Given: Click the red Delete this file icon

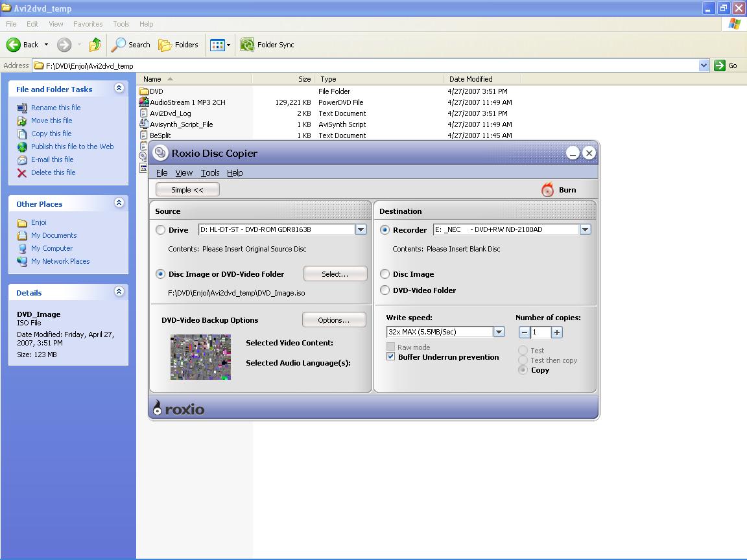Looking at the screenshot, I should pos(22,173).
